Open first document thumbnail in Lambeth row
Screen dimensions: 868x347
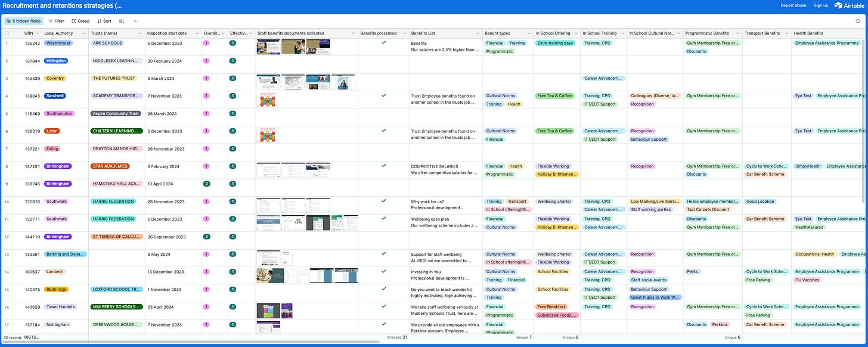(269, 275)
